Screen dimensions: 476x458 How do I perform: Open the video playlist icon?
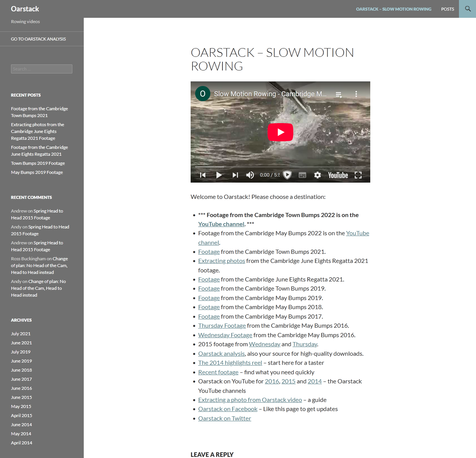pyautogui.click(x=339, y=94)
